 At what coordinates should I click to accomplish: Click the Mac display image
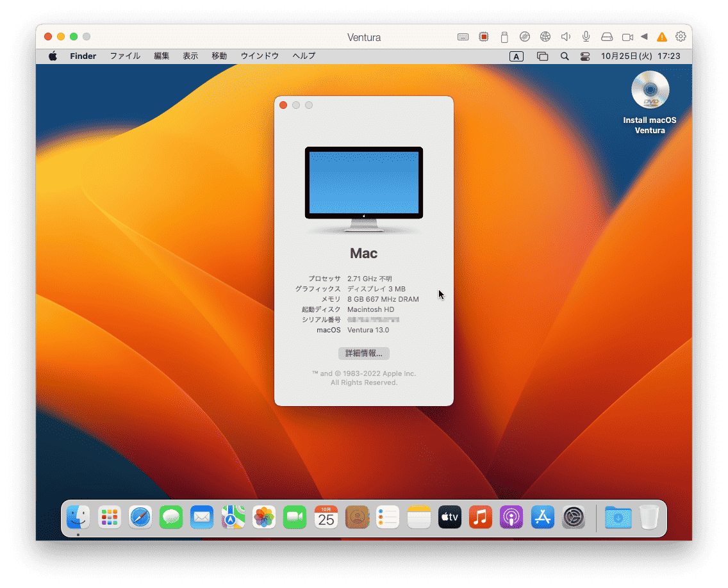(363, 190)
